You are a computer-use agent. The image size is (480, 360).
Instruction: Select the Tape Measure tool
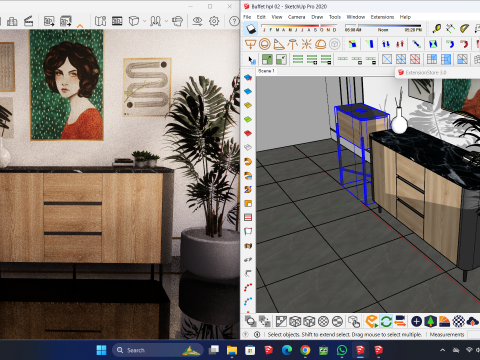[436, 29]
